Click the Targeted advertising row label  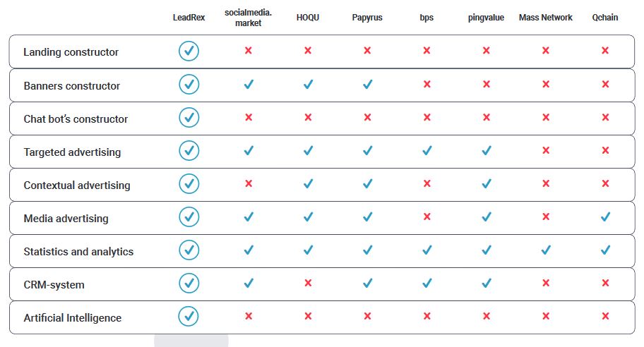72,152
